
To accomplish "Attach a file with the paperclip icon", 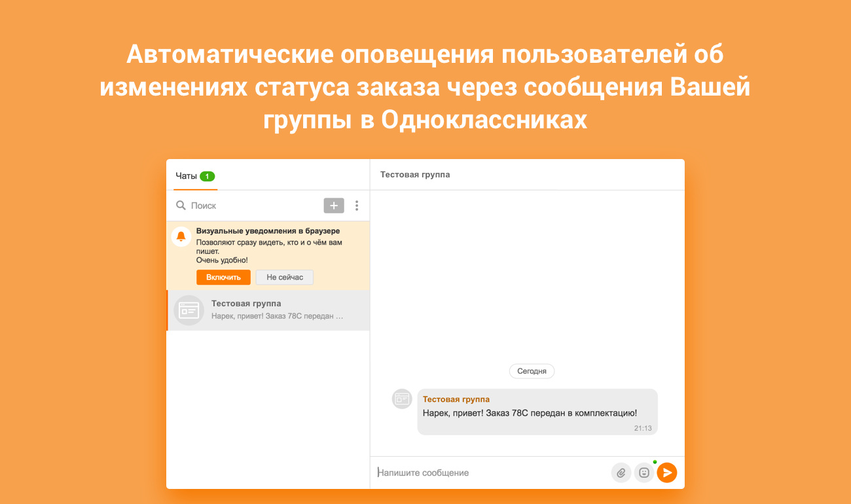I will point(621,473).
